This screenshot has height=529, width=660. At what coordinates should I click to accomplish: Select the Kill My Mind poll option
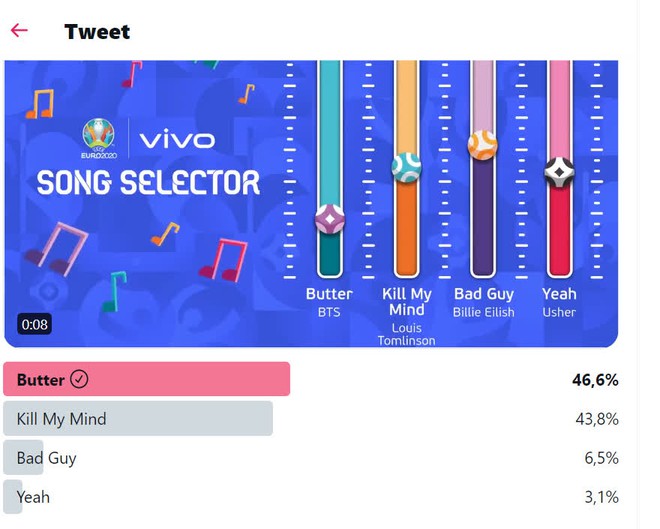138,419
